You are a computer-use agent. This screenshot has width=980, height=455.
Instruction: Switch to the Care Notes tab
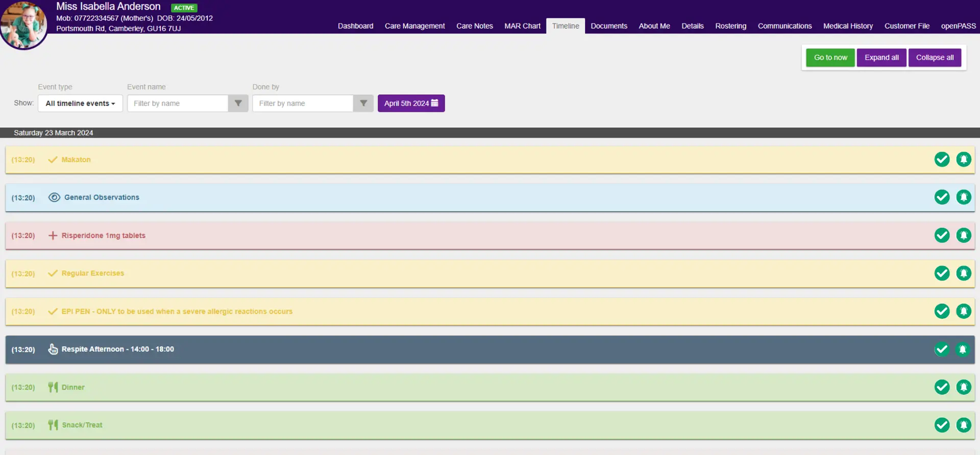click(x=475, y=26)
